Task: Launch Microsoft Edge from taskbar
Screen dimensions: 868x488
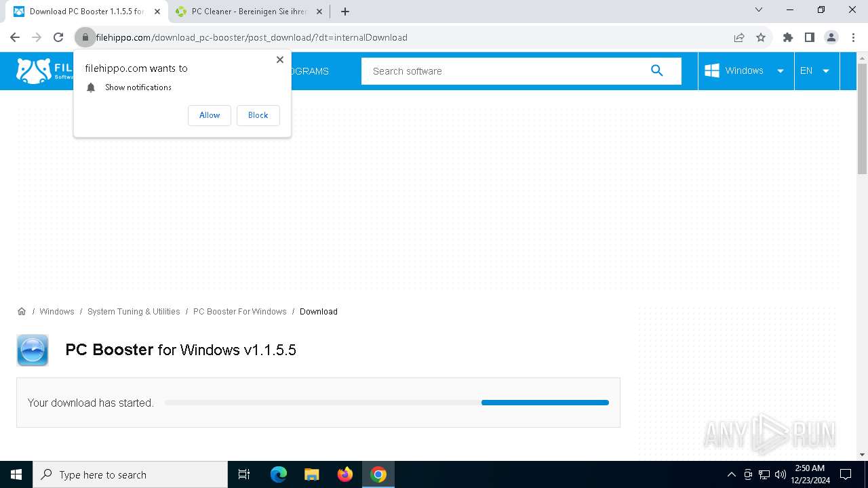Action: tap(279, 474)
